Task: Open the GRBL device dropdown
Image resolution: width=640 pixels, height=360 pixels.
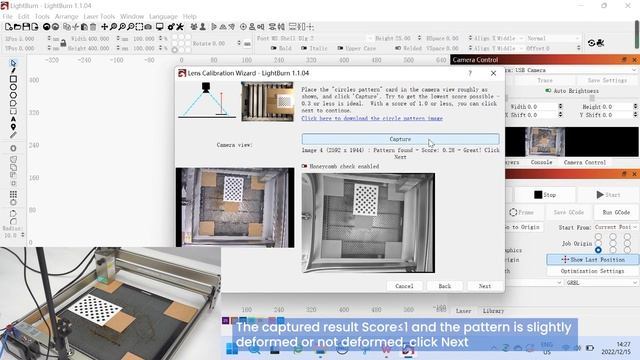Action: [602, 282]
